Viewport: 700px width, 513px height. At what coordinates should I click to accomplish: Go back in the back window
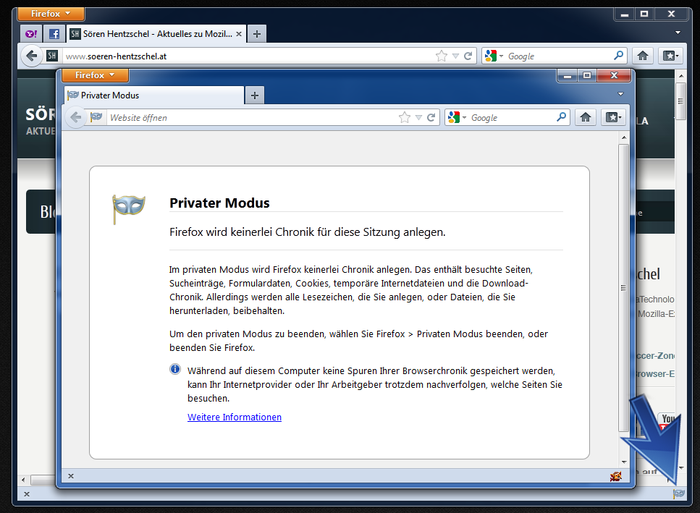click(32, 56)
